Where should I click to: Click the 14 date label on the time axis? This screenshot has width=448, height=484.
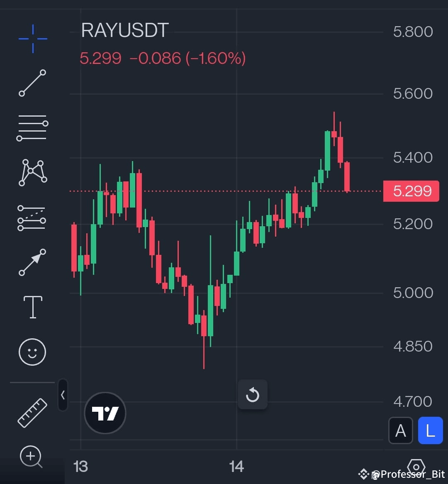click(x=237, y=466)
